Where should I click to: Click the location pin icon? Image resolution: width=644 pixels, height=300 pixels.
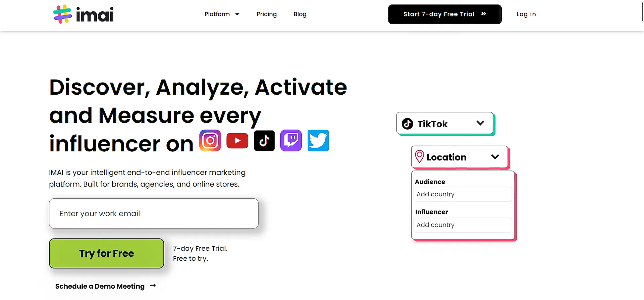419,156
